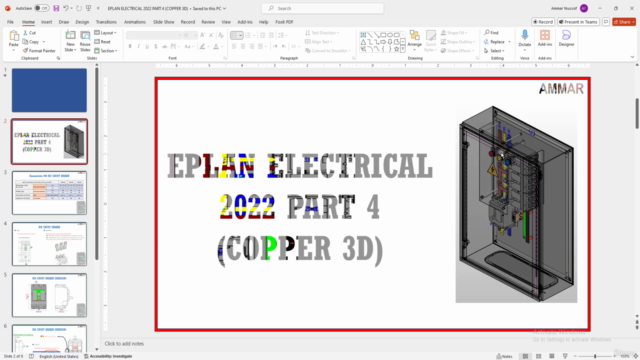The width and height of the screenshot is (640, 360).
Task: Pick the rectangle shape in the shapes gallery
Action: [x=383, y=35]
